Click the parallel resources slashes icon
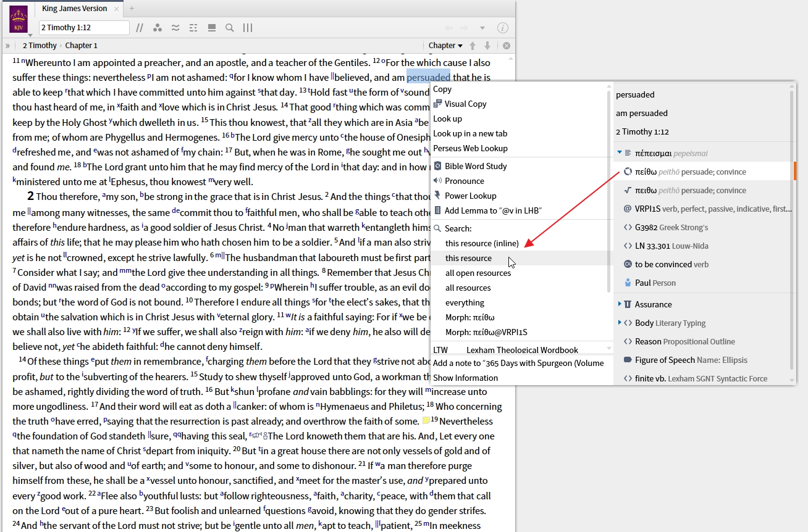Image resolution: width=808 pixels, height=532 pixels. pyautogui.click(x=140, y=28)
